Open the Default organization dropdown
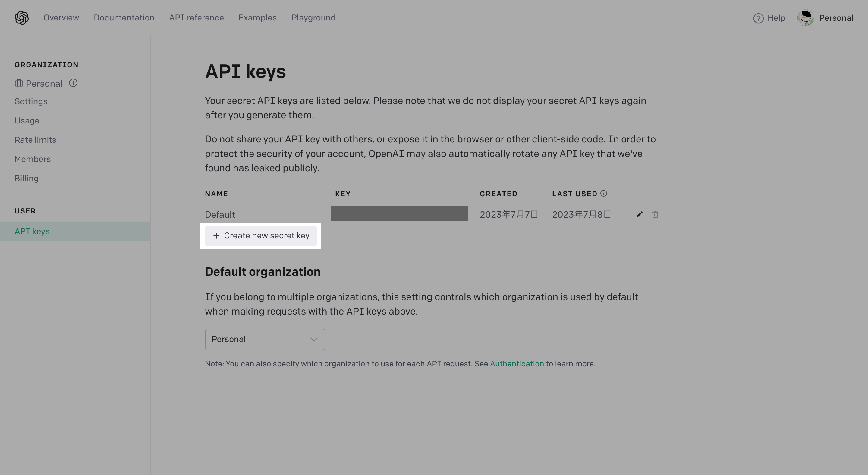 tap(265, 339)
